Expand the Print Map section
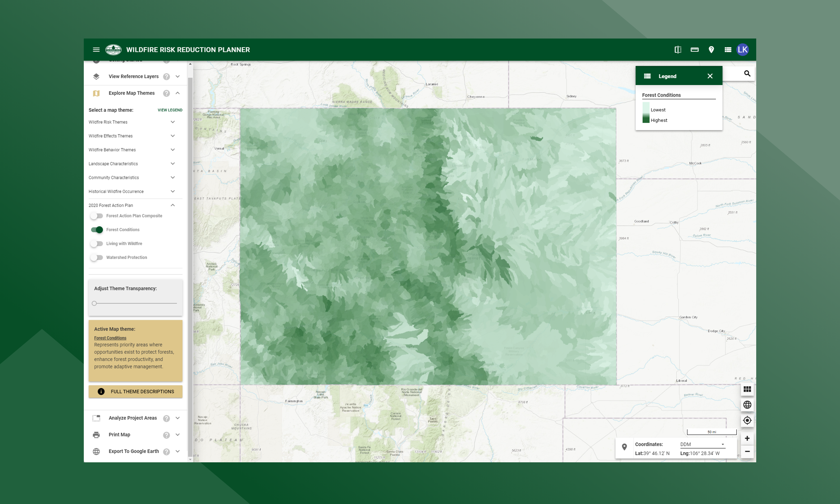The height and width of the screenshot is (504, 840). click(x=178, y=435)
